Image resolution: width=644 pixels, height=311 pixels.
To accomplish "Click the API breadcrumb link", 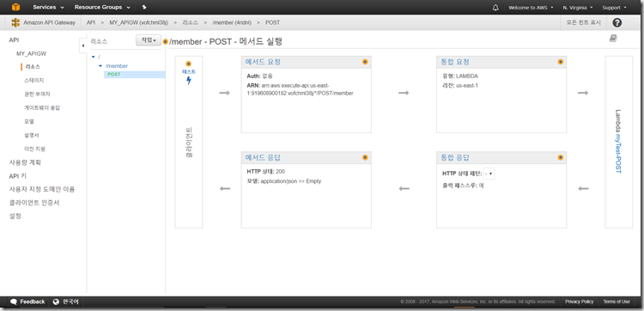I will coord(91,22).
